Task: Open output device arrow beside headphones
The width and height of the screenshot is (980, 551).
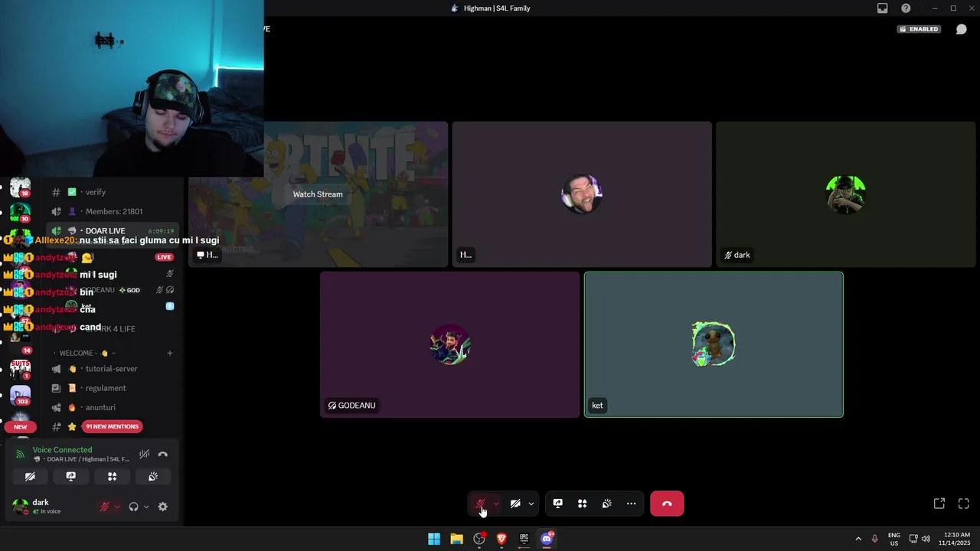Action: tap(146, 507)
